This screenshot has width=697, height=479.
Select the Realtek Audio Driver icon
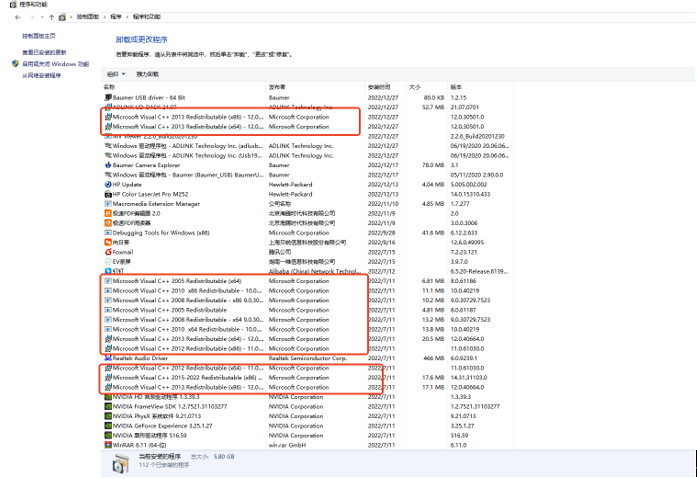tap(108, 358)
